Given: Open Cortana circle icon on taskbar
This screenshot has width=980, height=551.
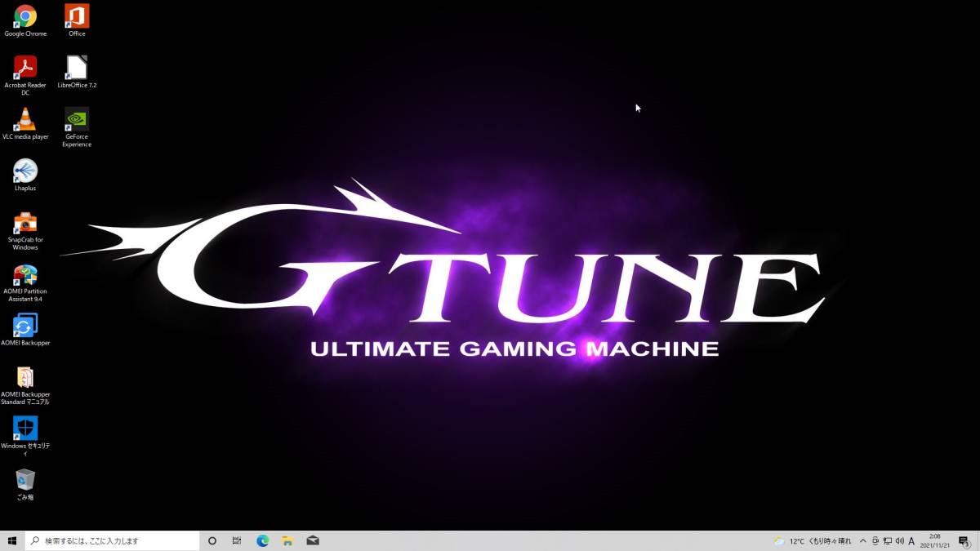Looking at the screenshot, I should pos(212,540).
